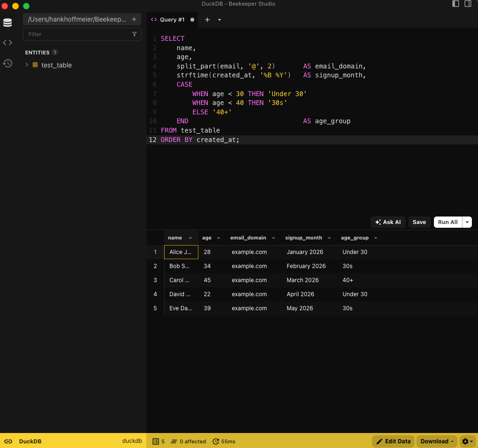Click the DuckDB connection link icon
Viewport: 478px width, 448px height.
(x=8, y=441)
